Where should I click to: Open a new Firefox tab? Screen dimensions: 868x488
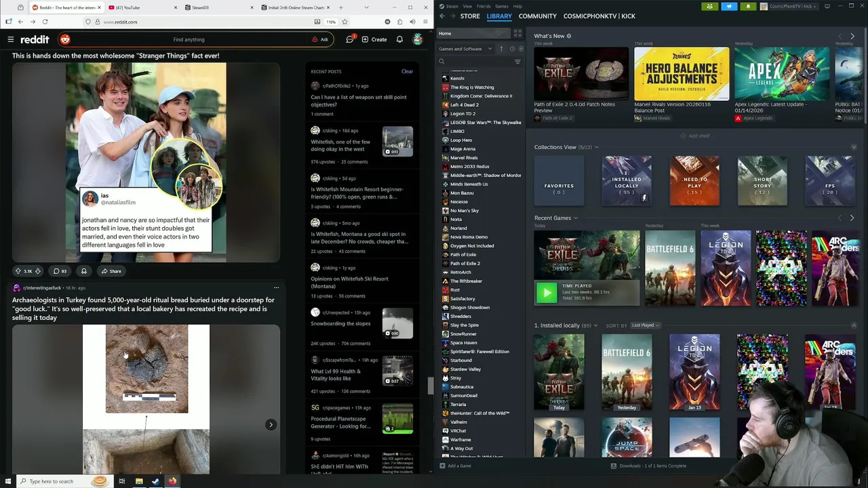tap(341, 7)
